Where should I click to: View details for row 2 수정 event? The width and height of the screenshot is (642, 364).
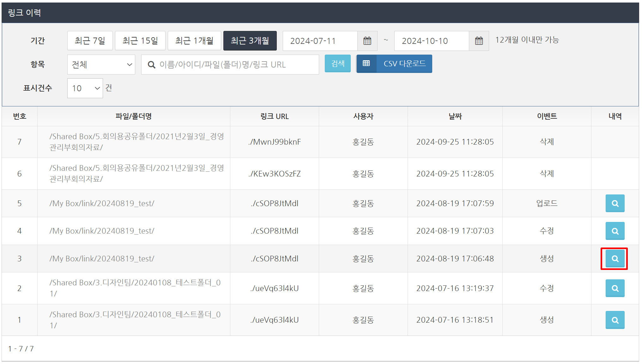tap(615, 288)
